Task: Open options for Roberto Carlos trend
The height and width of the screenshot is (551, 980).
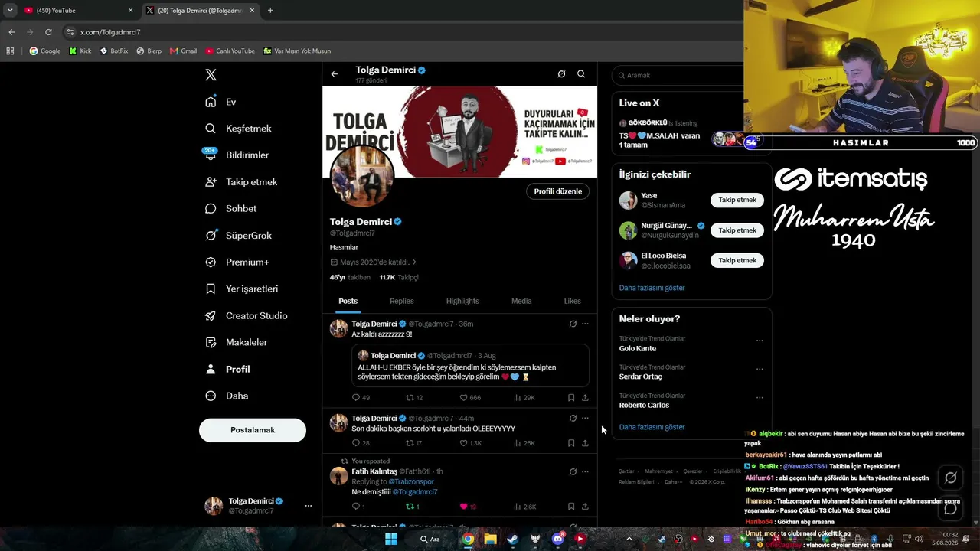Action: [x=759, y=397]
